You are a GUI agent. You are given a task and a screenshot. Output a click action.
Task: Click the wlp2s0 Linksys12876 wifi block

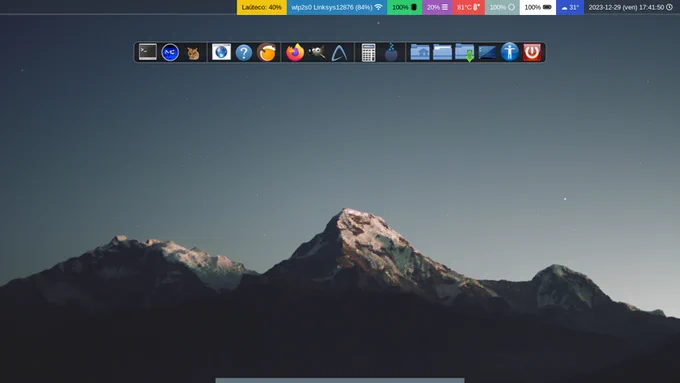(337, 7)
